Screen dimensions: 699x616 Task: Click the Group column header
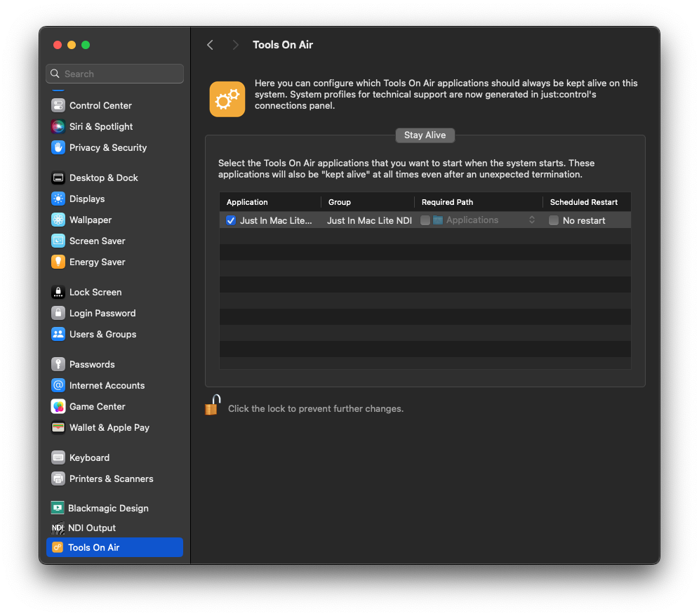tap(339, 202)
